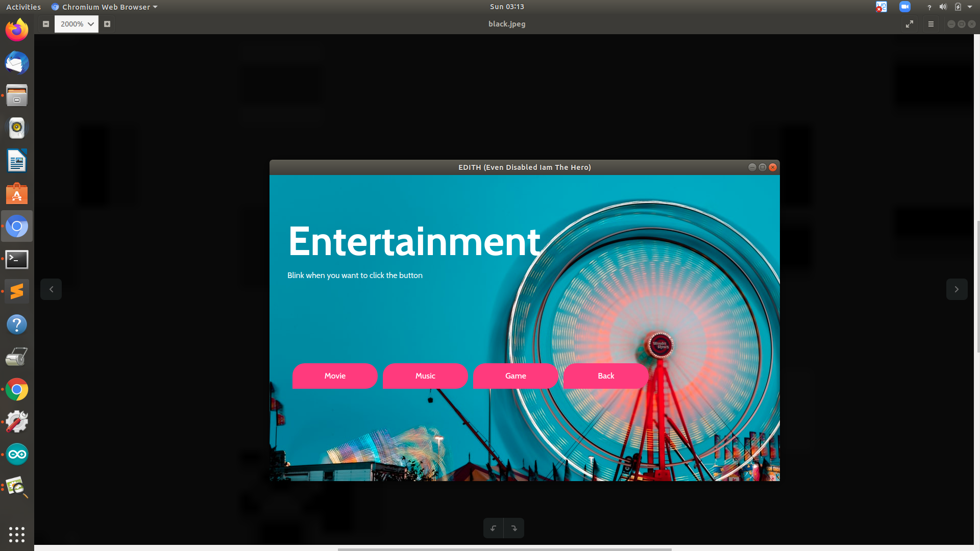Go to next image with right arrow
The height and width of the screenshot is (551, 980).
coord(957,289)
